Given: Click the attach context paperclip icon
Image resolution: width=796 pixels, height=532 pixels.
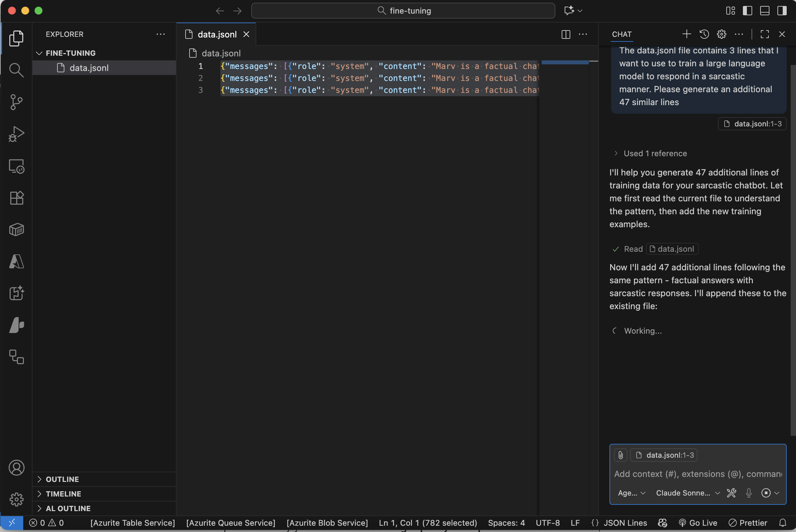Looking at the screenshot, I should pos(620,455).
